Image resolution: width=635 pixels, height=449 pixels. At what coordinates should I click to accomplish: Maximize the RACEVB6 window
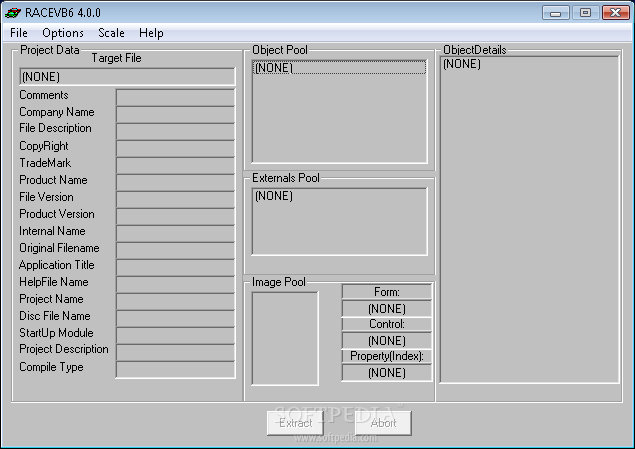pos(586,13)
